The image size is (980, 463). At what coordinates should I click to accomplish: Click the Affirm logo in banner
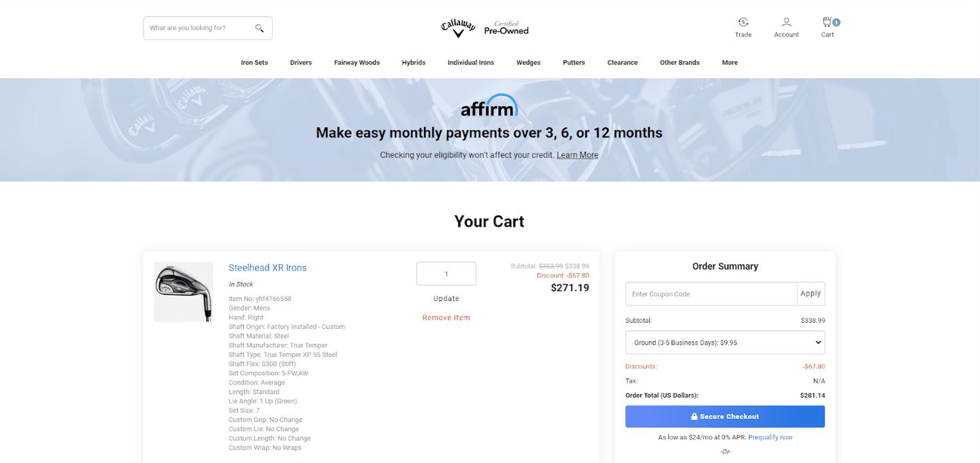click(x=489, y=106)
